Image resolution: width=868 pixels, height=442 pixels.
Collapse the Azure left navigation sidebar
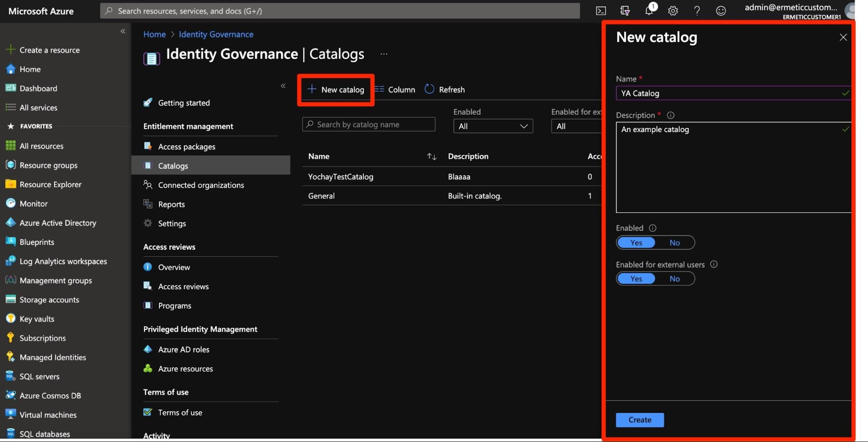[123, 31]
